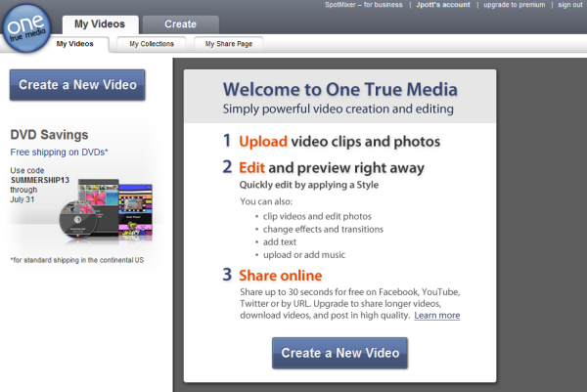Go to the My Share Page tab
The height and width of the screenshot is (392, 587).
(x=228, y=44)
